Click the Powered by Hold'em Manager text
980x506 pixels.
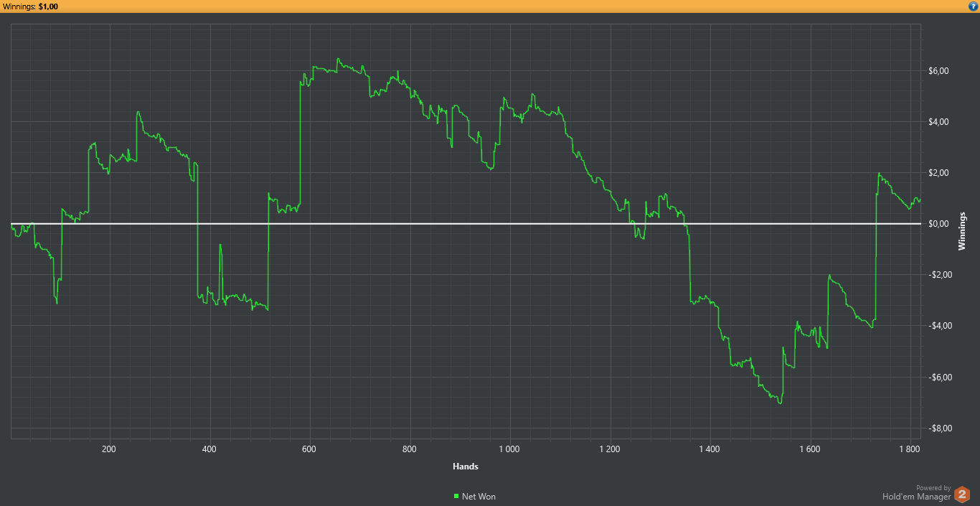point(916,493)
